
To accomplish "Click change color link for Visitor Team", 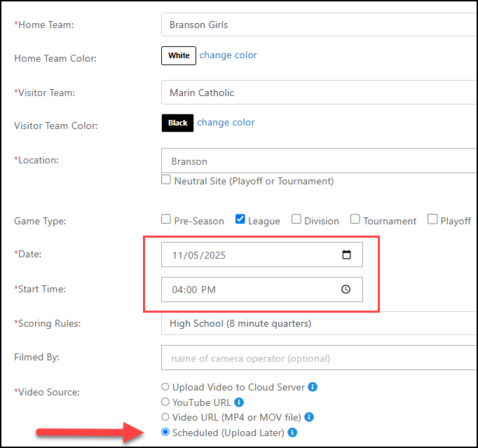I will pyautogui.click(x=226, y=123).
